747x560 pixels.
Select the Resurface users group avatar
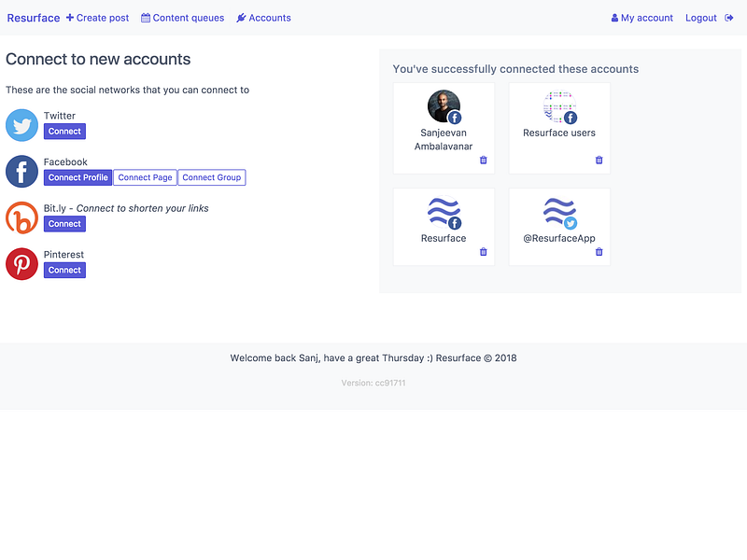pyautogui.click(x=559, y=106)
